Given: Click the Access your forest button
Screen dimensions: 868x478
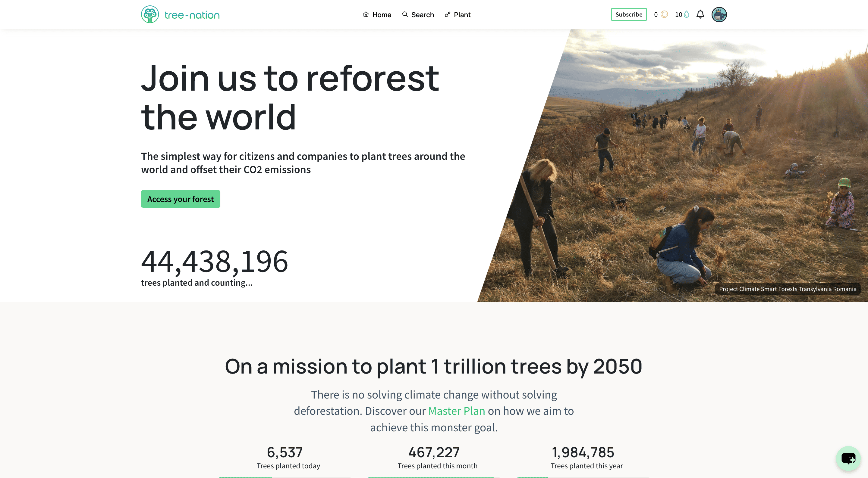Looking at the screenshot, I should 180,199.
